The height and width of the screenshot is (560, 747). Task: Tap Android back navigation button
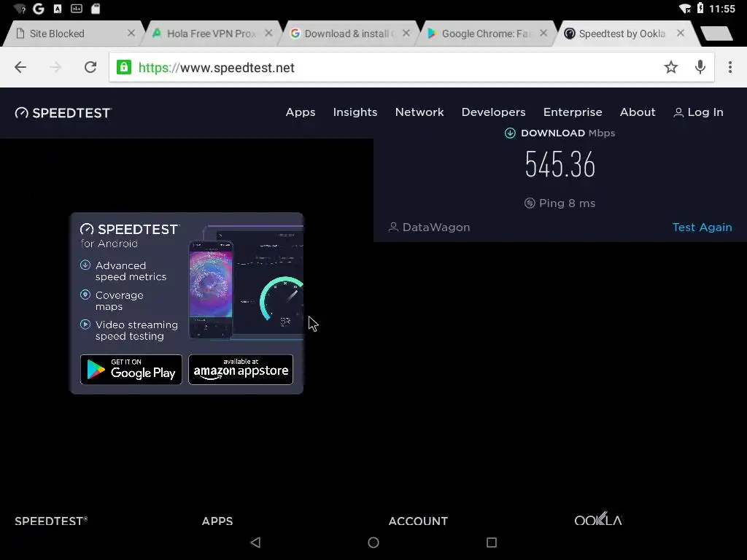[255, 542]
